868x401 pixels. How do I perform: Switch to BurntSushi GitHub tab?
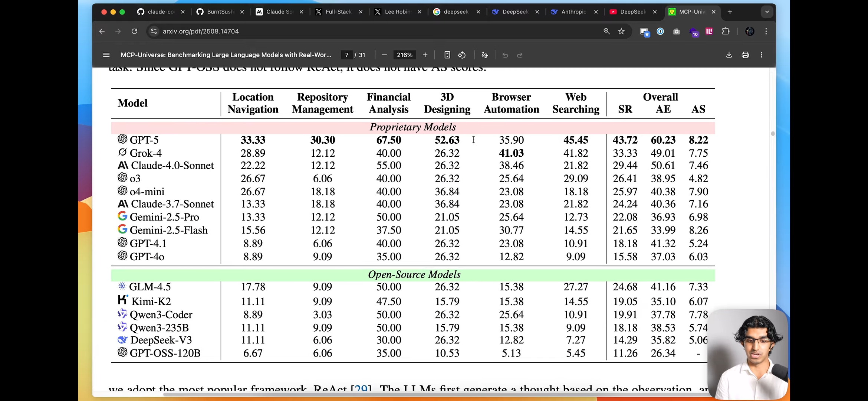coord(220,12)
